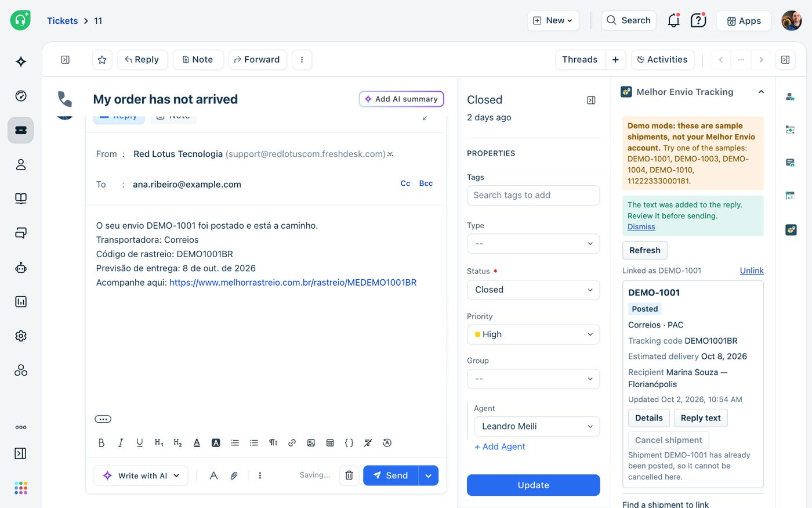Image resolution: width=812 pixels, height=508 pixels.
Task: Insert a code block with braces icon
Action: 349,443
